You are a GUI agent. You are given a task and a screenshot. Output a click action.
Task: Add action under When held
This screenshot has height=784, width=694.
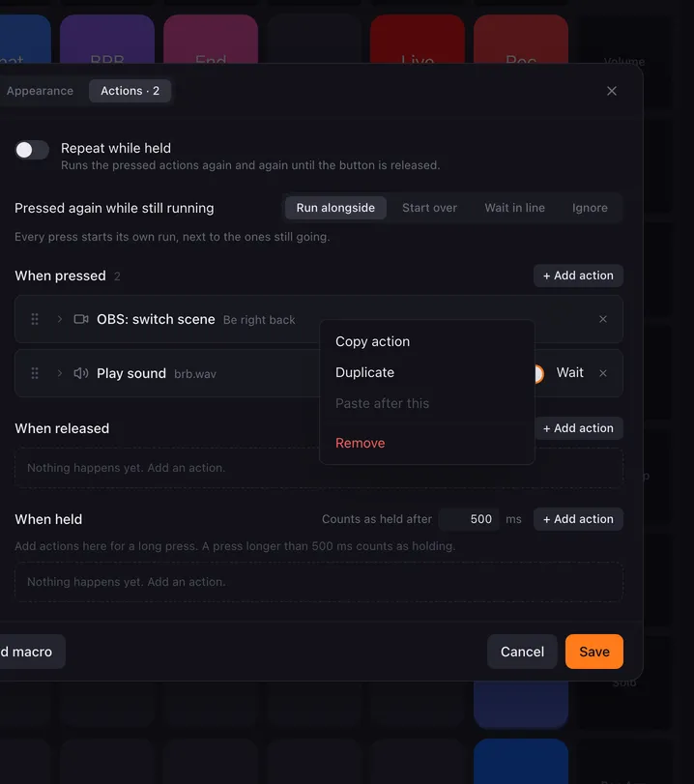click(578, 519)
